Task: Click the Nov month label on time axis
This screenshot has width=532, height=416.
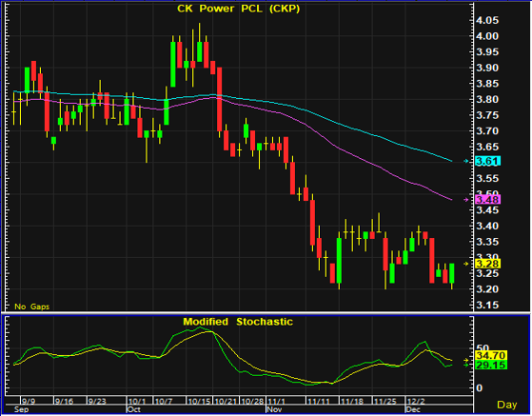Action: 274,409
